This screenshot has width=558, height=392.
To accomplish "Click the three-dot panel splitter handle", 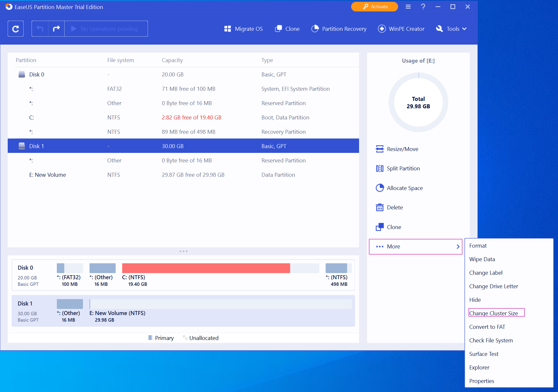I will coord(183,251).
